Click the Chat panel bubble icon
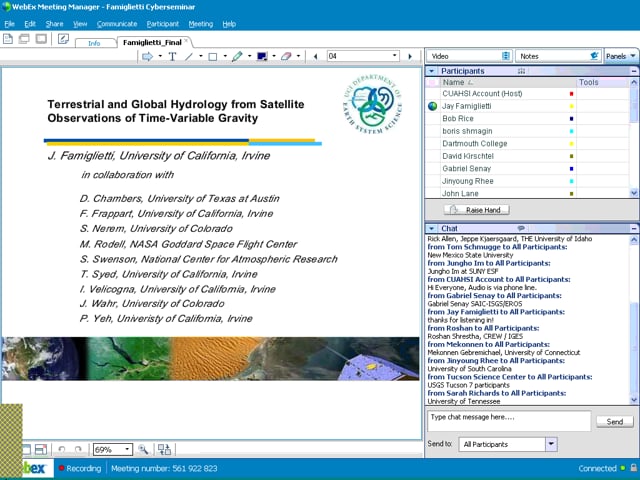The width and height of the screenshot is (640, 480). pyautogui.click(x=521, y=228)
